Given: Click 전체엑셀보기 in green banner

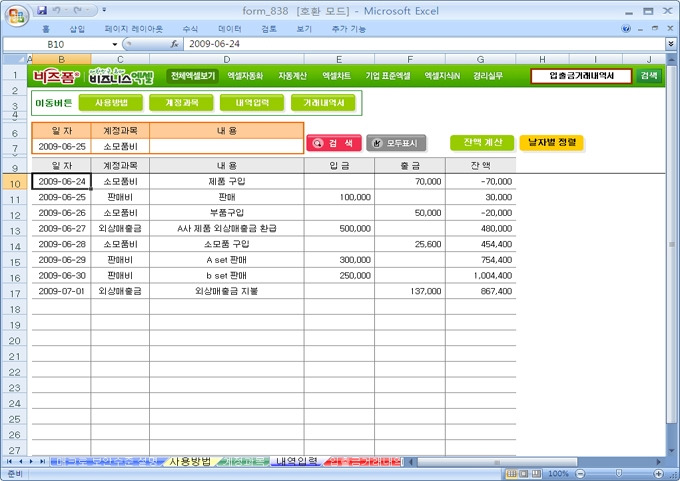Looking at the screenshot, I should tap(193, 76).
